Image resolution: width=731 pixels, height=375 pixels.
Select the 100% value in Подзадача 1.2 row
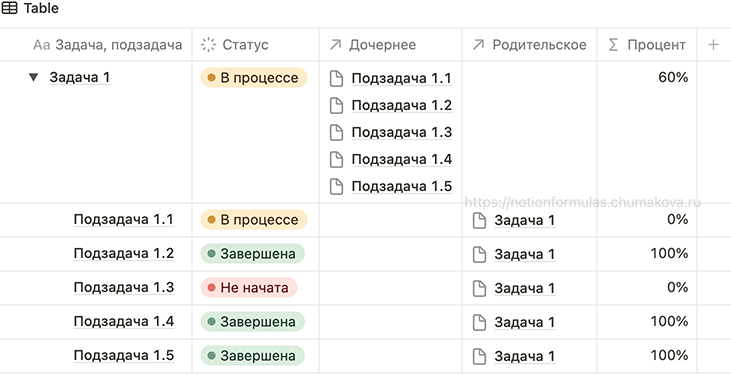[x=669, y=253]
